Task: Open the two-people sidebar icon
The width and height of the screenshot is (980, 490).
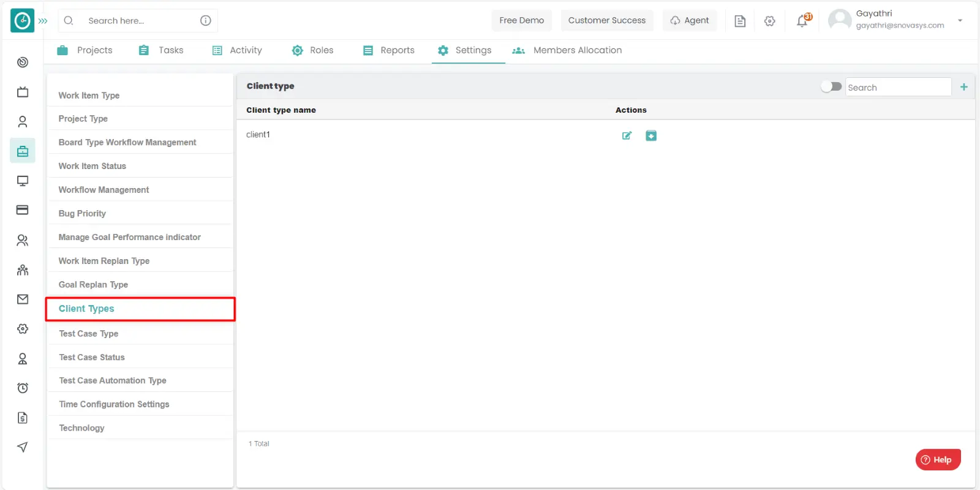Action: (23, 240)
